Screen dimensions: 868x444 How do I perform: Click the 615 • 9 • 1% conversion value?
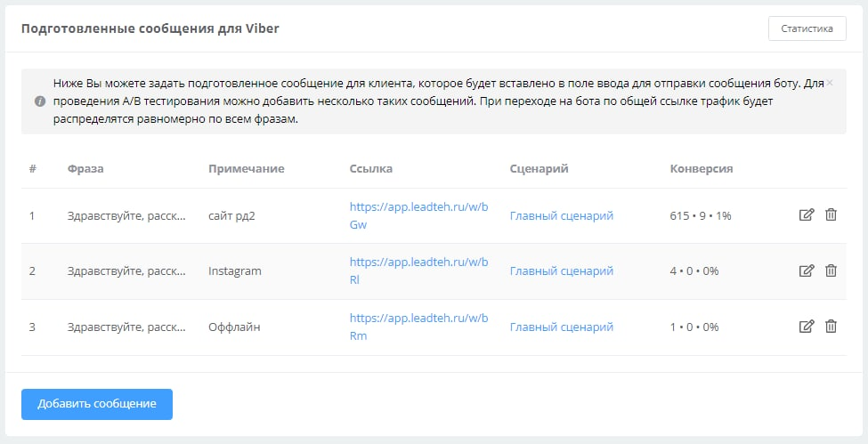[700, 215]
